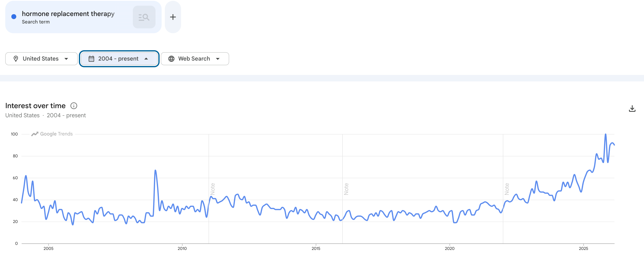Viewport: 644px width, 256px height.
Task: Open the United States region dropdown
Action: [41, 59]
